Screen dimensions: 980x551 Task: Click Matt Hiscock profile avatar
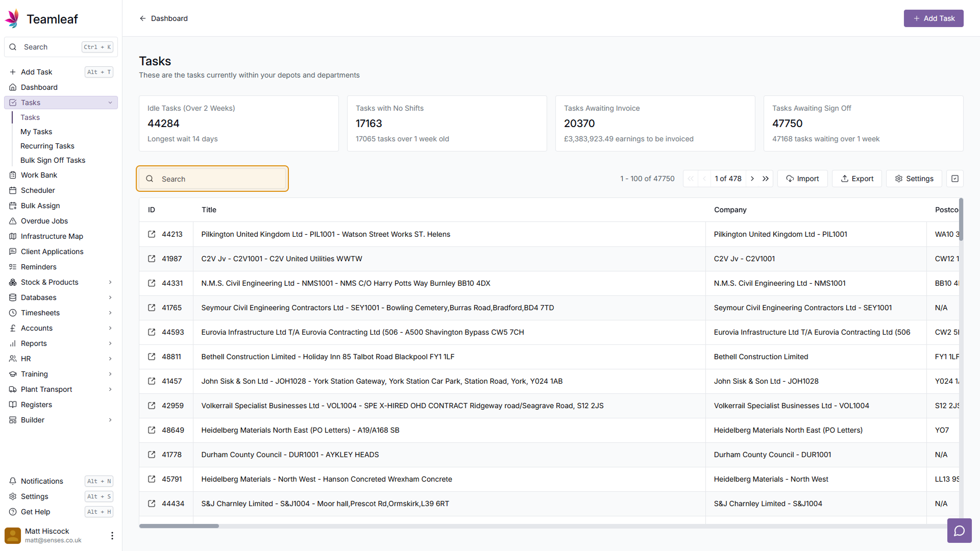tap(13, 535)
